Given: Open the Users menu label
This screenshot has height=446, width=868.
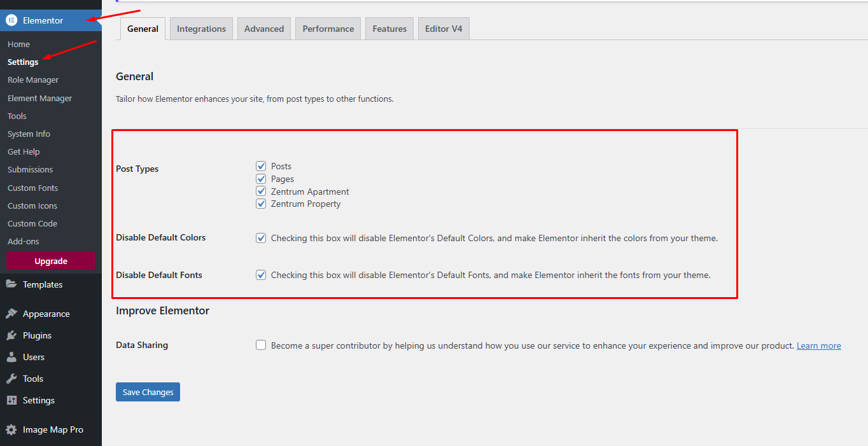Looking at the screenshot, I should [x=34, y=357].
